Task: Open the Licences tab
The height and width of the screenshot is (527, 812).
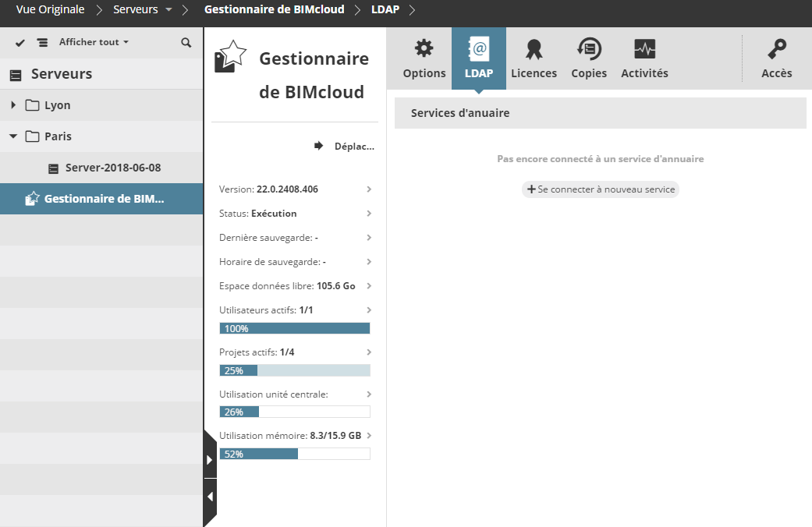Action: [534, 58]
